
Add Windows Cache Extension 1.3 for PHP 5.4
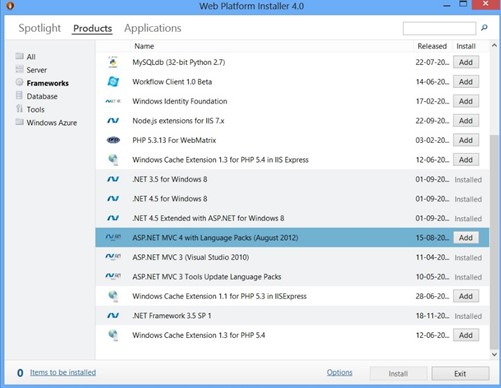point(466,335)
